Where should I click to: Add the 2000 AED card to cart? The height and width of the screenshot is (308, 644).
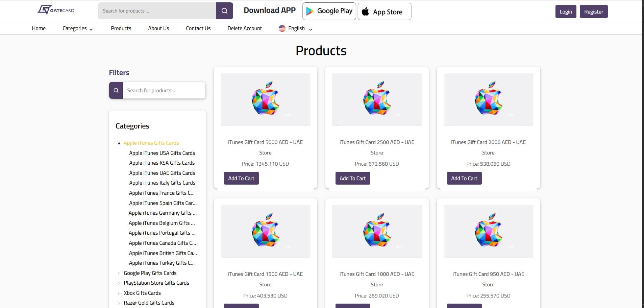[464, 178]
